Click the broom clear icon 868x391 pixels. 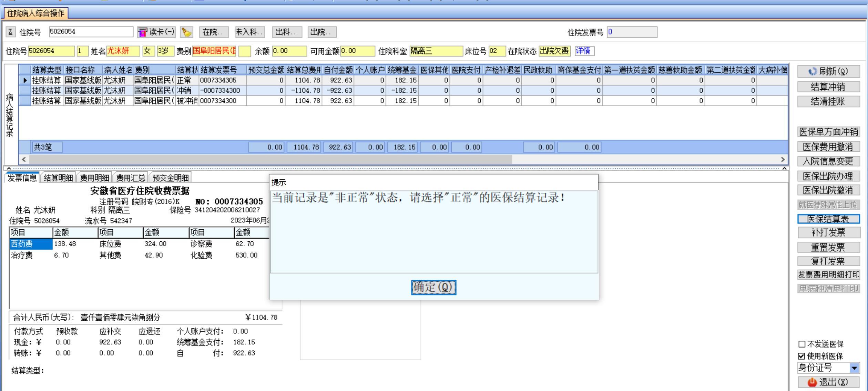pos(186,32)
